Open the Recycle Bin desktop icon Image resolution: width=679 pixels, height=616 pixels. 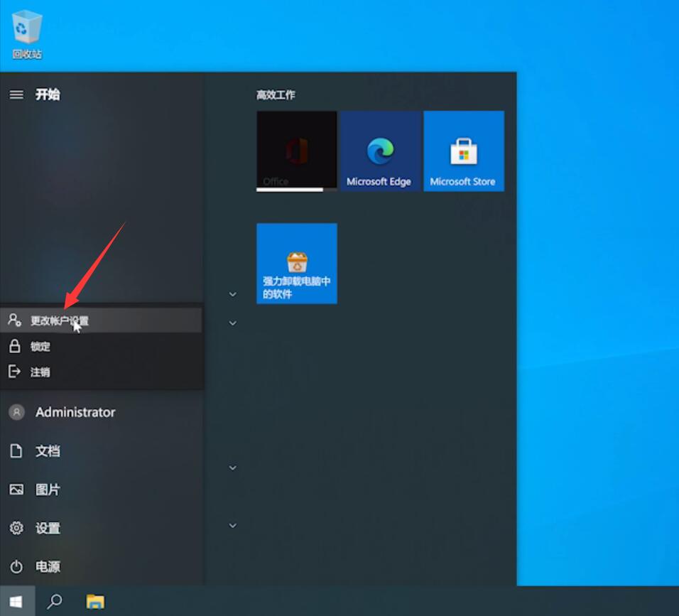tap(27, 35)
